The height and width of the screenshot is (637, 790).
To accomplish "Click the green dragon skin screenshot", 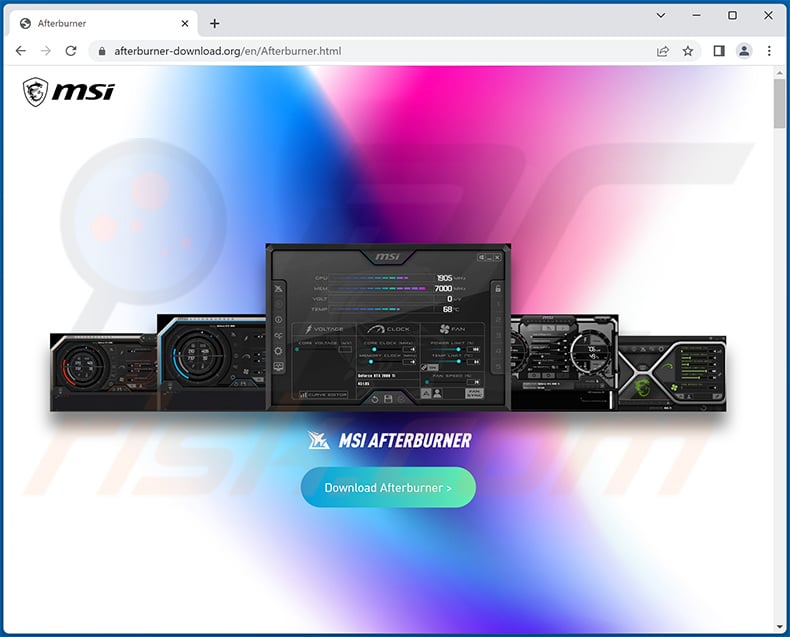I will (x=672, y=374).
